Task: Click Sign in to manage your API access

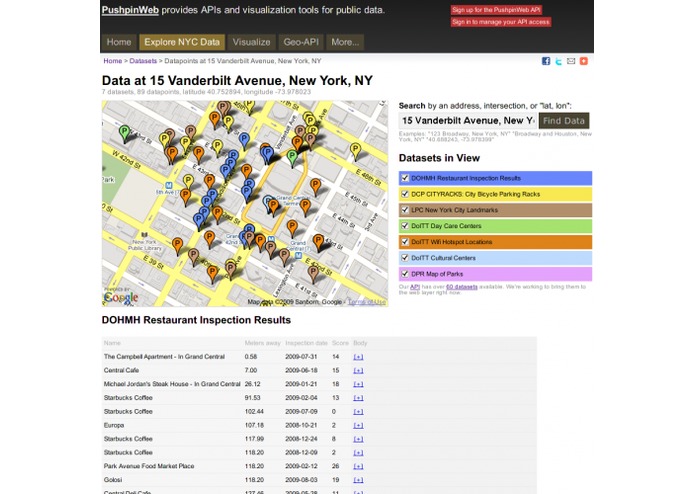Action: 501,22
